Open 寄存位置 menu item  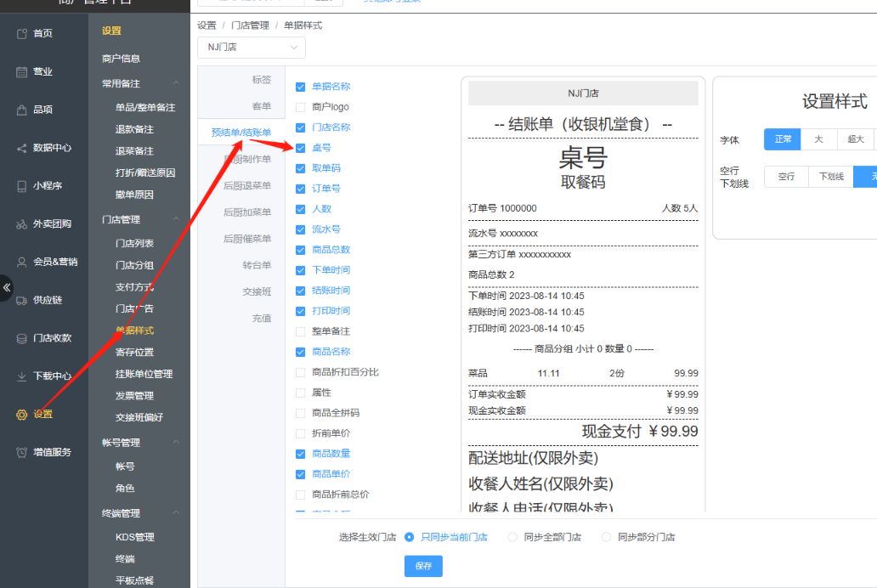click(135, 352)
